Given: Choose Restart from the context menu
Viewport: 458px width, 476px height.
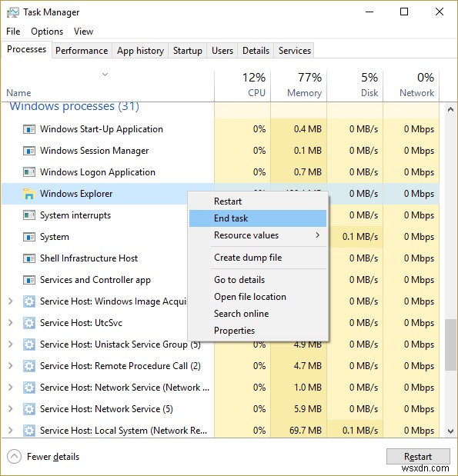Looking at the screenshot, I should (x=258, y=201).
